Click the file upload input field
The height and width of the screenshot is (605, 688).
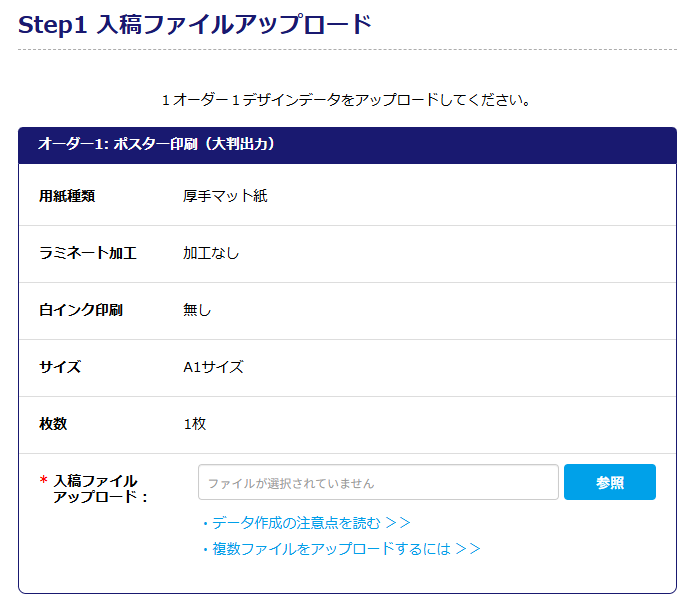click(378, 482)
